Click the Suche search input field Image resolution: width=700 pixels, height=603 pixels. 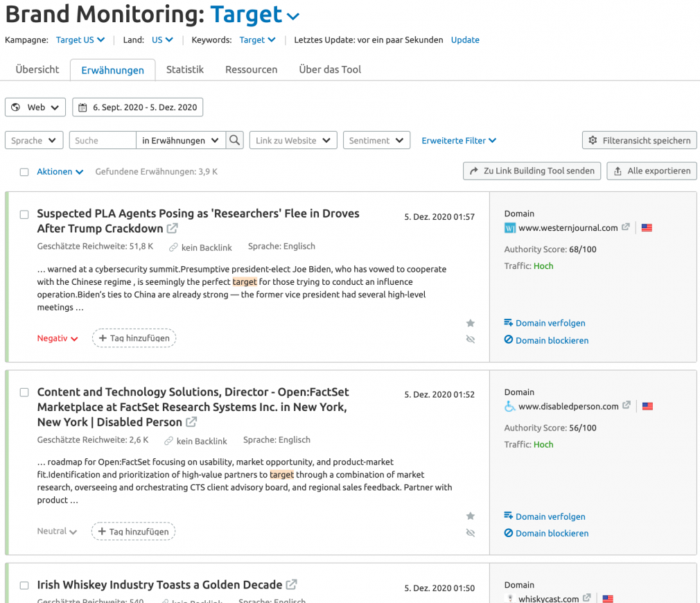point(103,140)
